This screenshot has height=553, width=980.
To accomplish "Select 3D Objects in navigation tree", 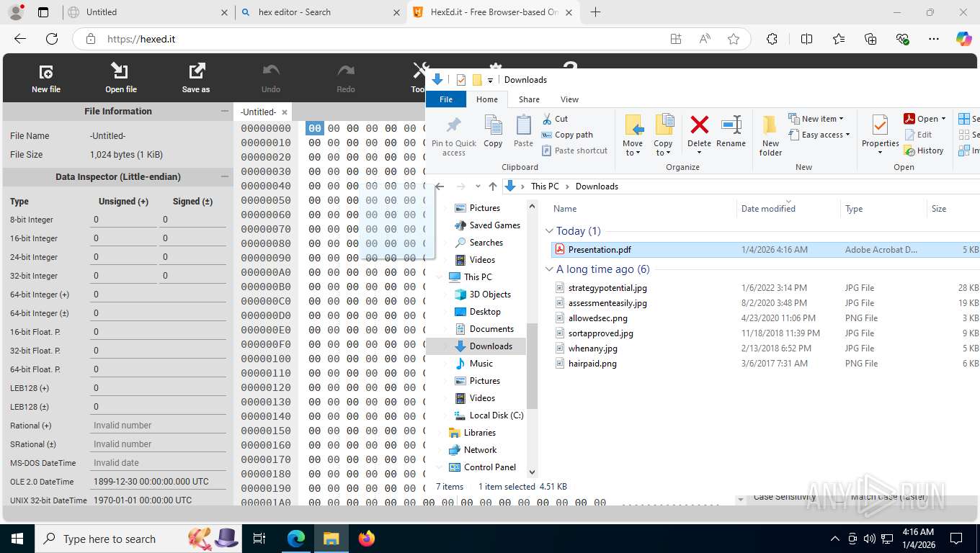I will [x=490, y=295].
